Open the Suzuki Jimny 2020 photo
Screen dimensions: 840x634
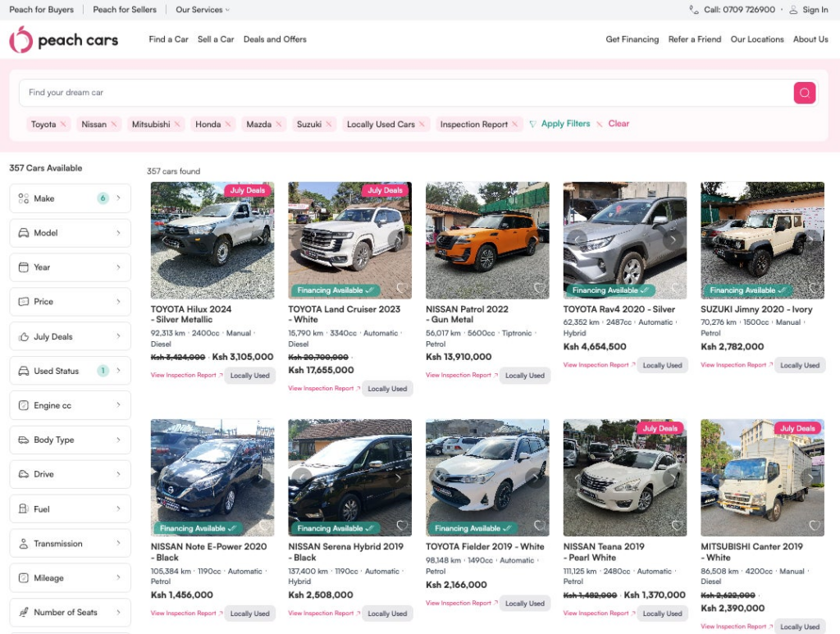[762, 239]
